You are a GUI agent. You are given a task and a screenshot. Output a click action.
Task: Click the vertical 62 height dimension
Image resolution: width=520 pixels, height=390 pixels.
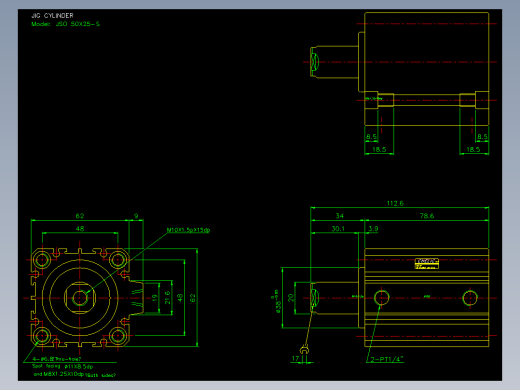coord(193,298)
